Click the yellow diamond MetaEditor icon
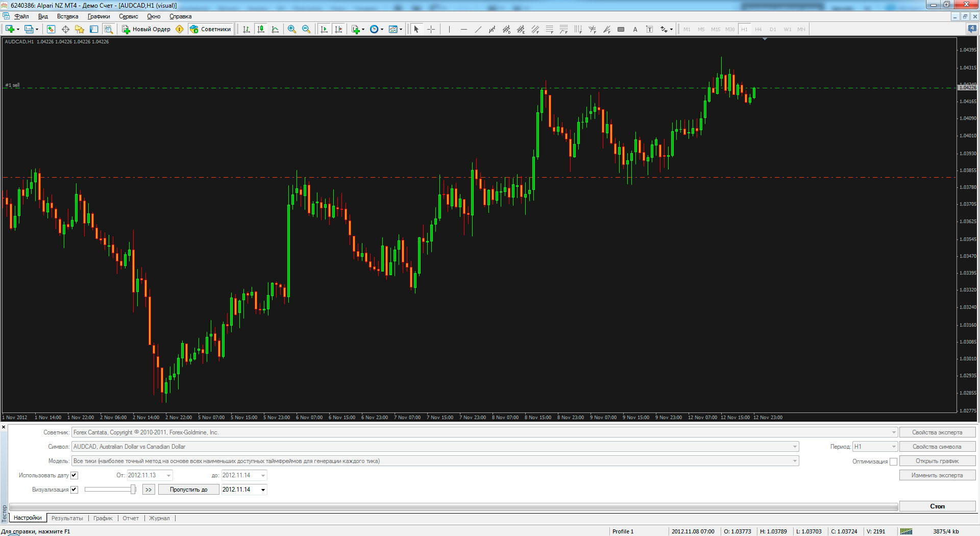Viewport: 980px width, 536px height. (x=180, y=29)
